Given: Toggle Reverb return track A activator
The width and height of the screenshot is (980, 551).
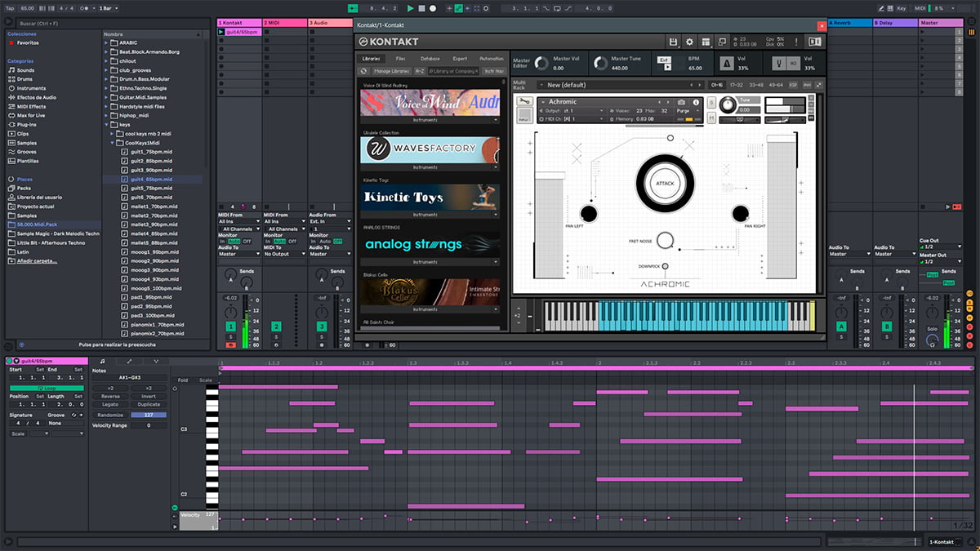Looking at the screenshot, I should coord(841,327).
